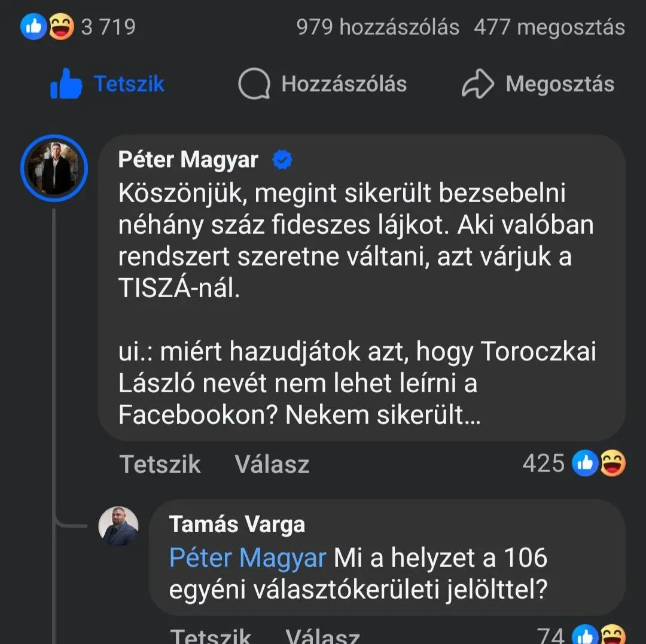Screen dimensions: 646x644
Task: Reply to Péter Magyar's comment via Válasz
Action: click(x=272, y=465)
